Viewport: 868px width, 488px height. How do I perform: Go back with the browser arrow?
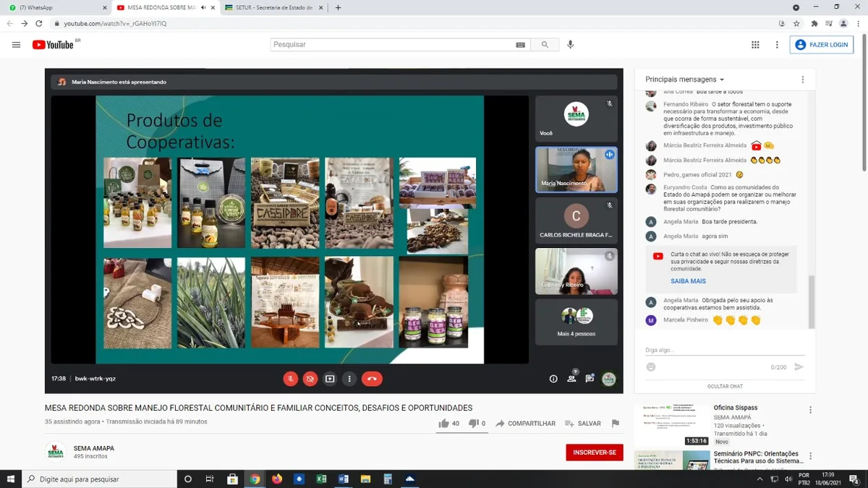(10, 24)
